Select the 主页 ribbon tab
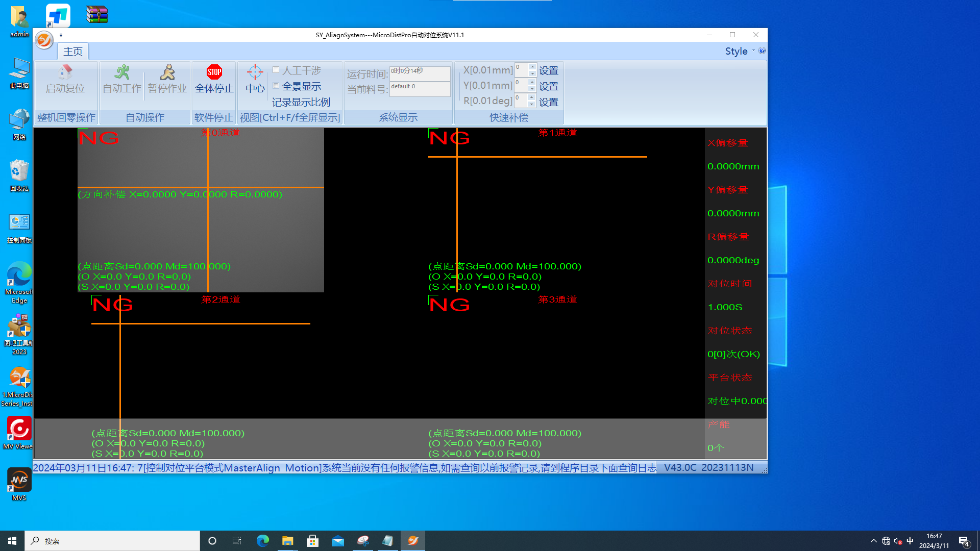The image size is (980, 551). (73, 52)
